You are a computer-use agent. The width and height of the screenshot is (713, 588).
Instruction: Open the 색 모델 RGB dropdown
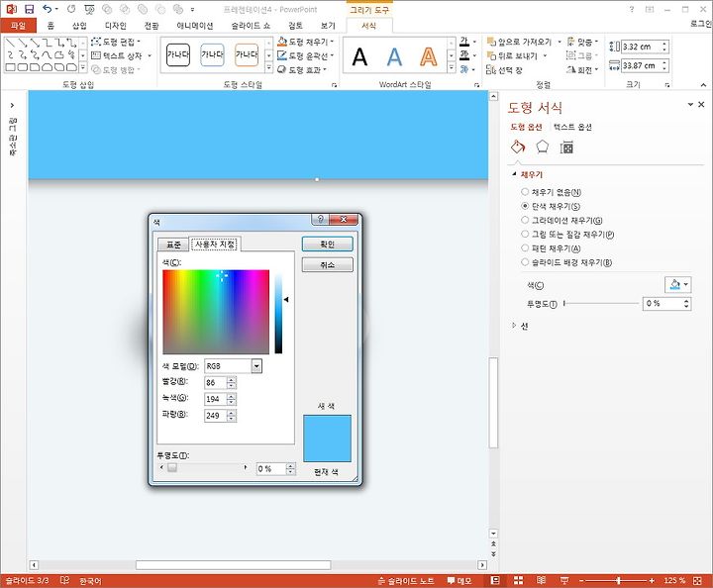pyautogui.click(x=256, y=366)
